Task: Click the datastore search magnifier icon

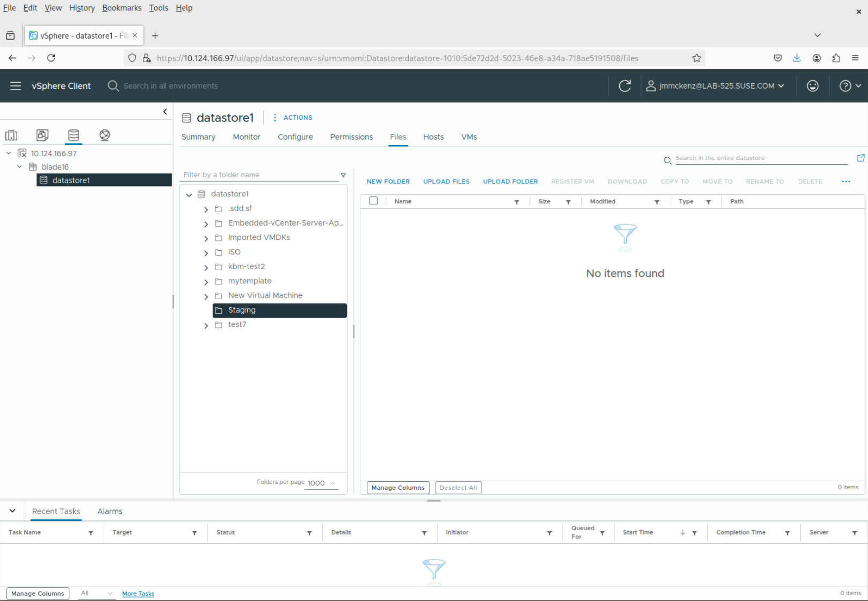Action: pos(667,160)
